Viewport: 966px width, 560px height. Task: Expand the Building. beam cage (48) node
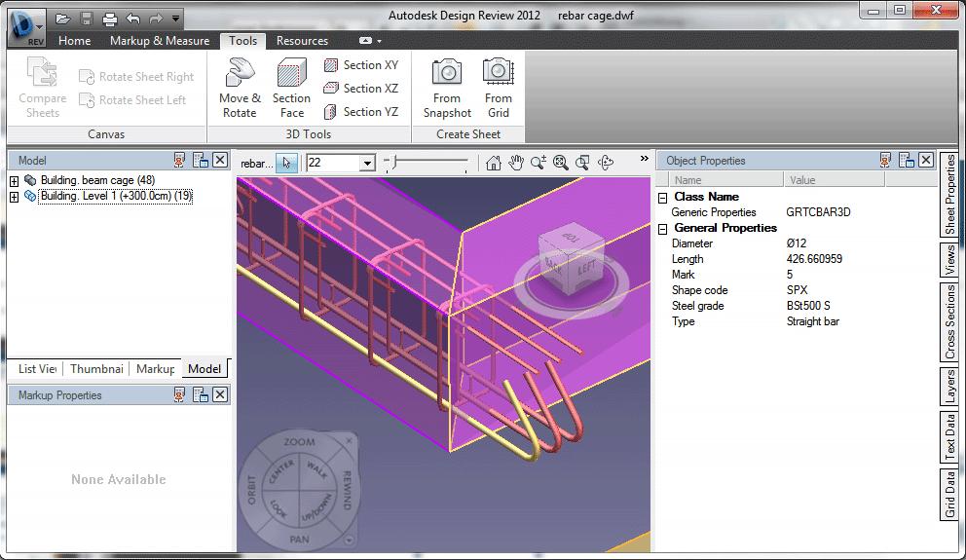coord(15,181)
